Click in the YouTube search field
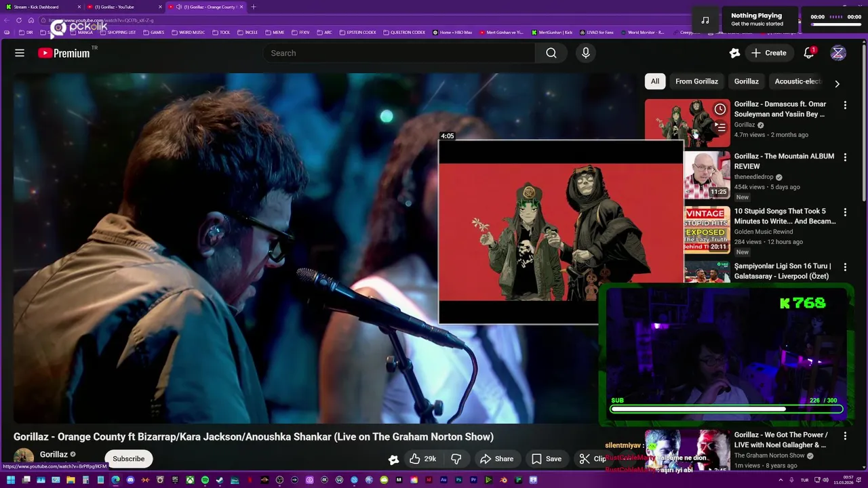This screenshot has height=488, width=868. 399,53
